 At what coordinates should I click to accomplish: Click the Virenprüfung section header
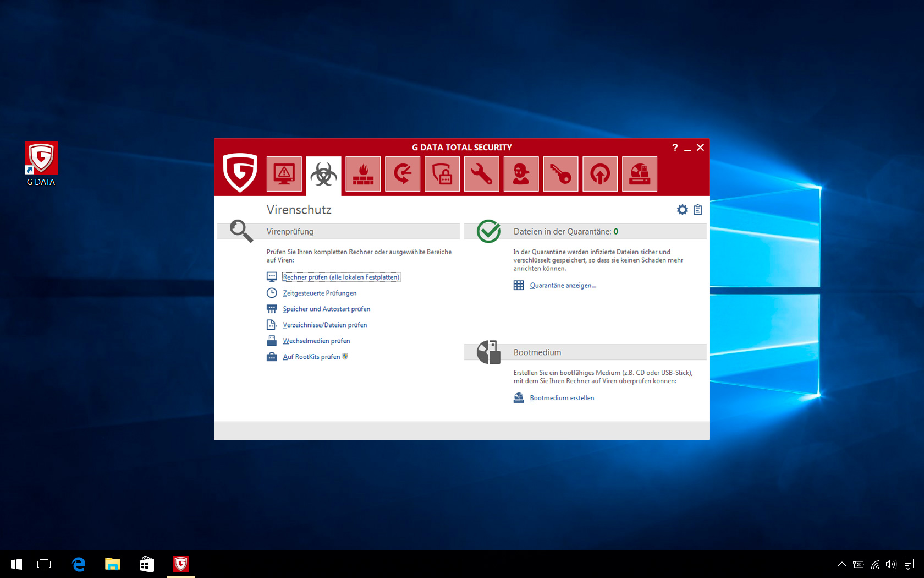coord(339,231)
